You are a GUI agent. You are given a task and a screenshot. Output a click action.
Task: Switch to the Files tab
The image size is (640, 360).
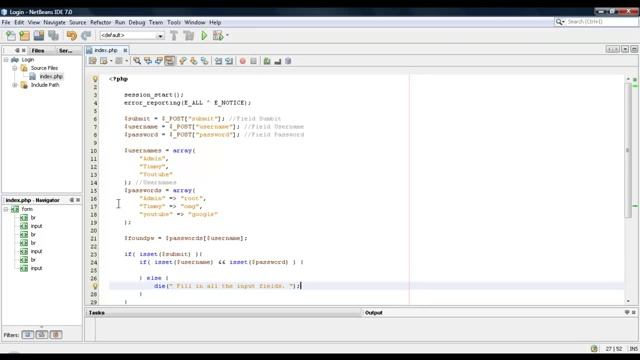(38, 51)
